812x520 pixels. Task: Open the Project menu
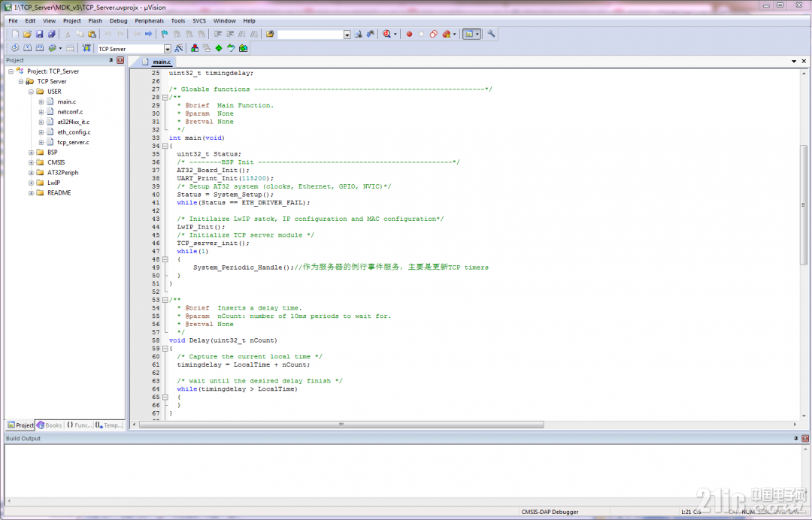click(72, 21)
